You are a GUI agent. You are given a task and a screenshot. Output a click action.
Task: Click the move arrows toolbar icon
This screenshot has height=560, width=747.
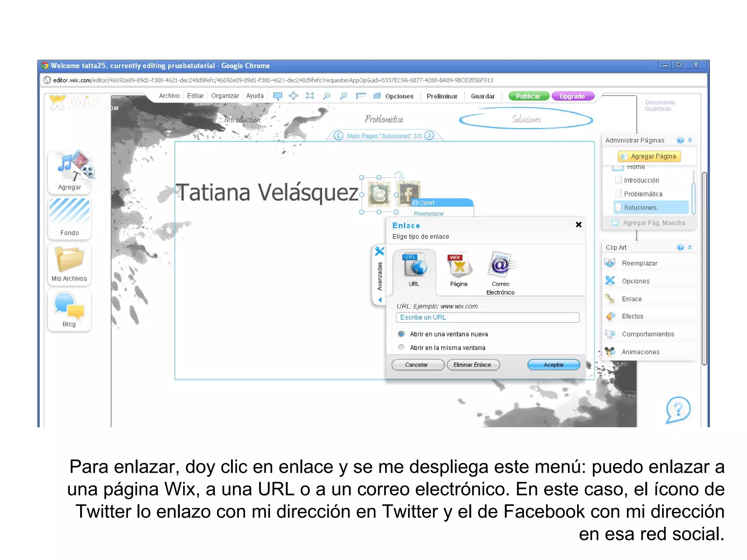click(x=293, y=96)
